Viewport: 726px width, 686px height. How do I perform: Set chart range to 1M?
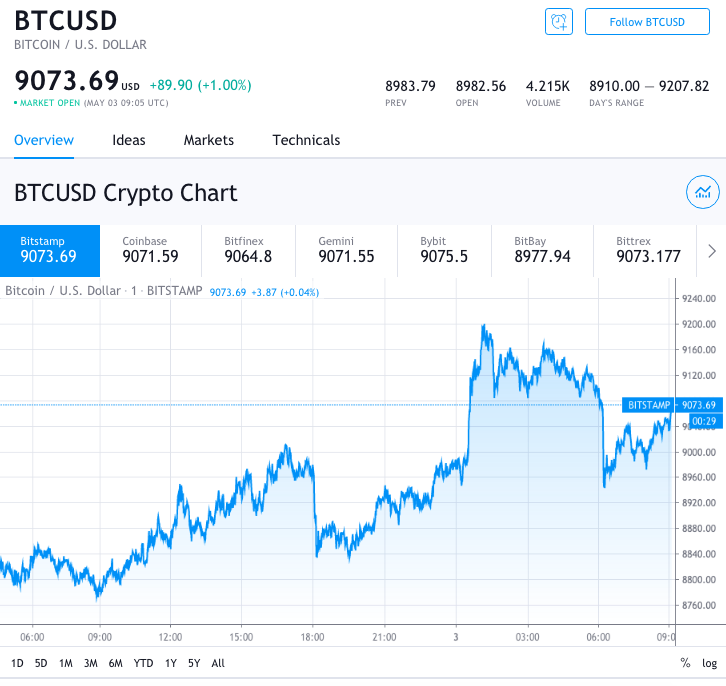click(x=66, y=663)
